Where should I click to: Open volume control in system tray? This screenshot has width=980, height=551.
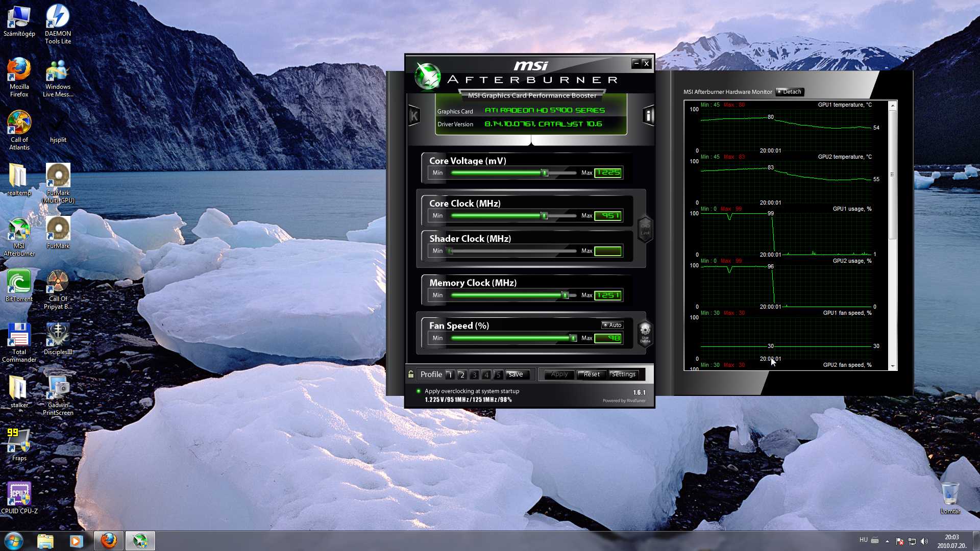(924, 541)
